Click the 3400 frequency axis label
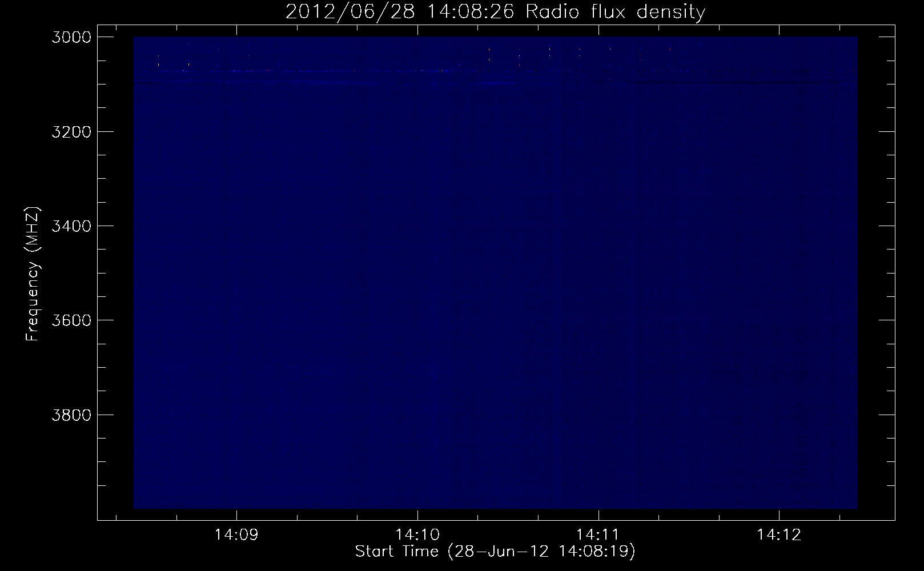This screenshot has height=571, width=924. 71,226
